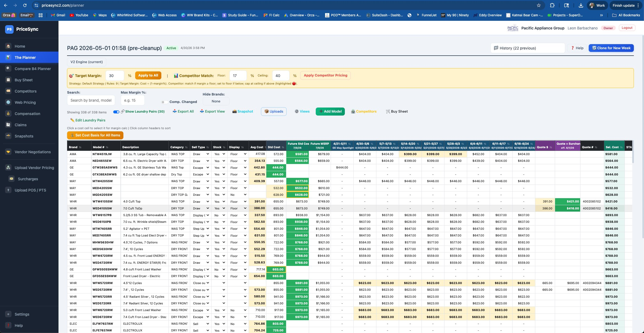Open Stock dropdown for WTW6157PB

click(220, 215)
